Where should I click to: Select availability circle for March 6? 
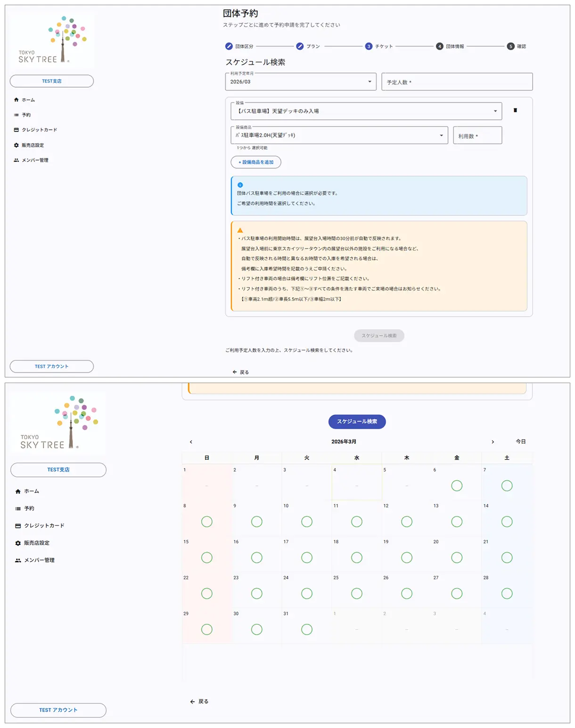456,486
